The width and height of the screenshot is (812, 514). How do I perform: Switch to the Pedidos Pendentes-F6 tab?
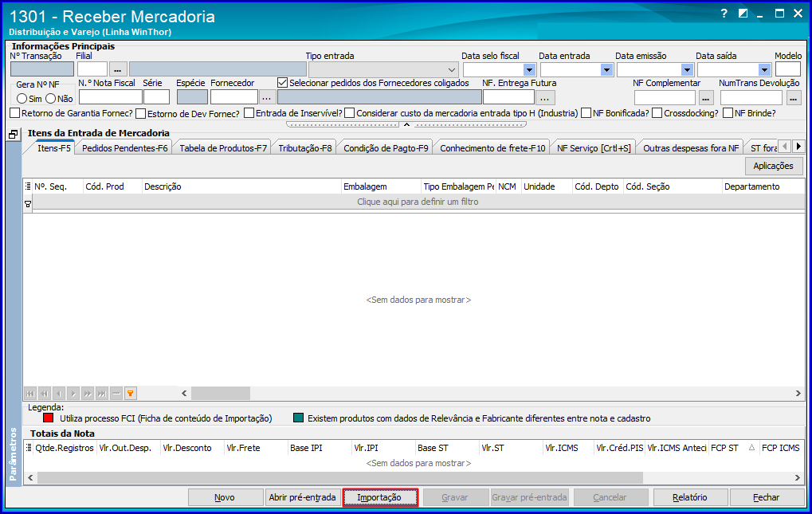click(x=125, y=148)
